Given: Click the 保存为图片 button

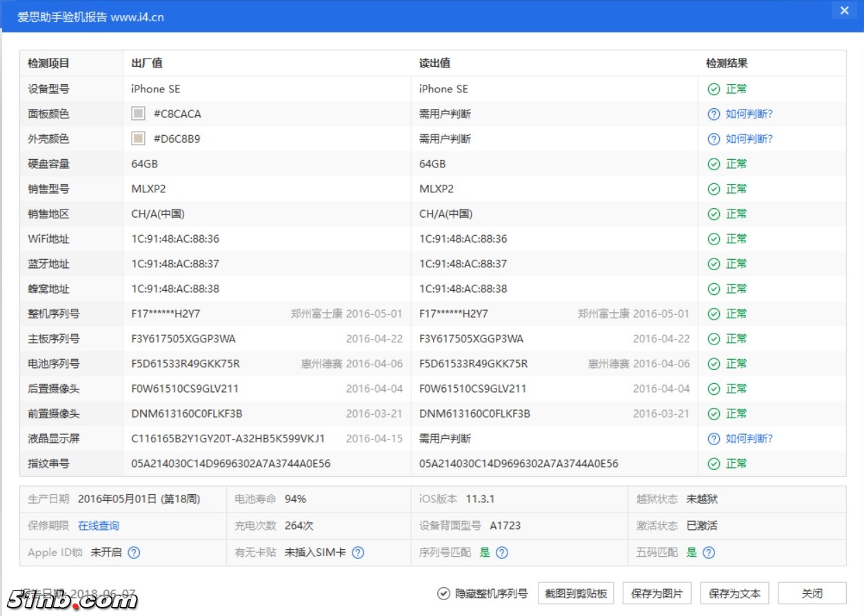Looking at the screenshot, I should tap(657, 593).
